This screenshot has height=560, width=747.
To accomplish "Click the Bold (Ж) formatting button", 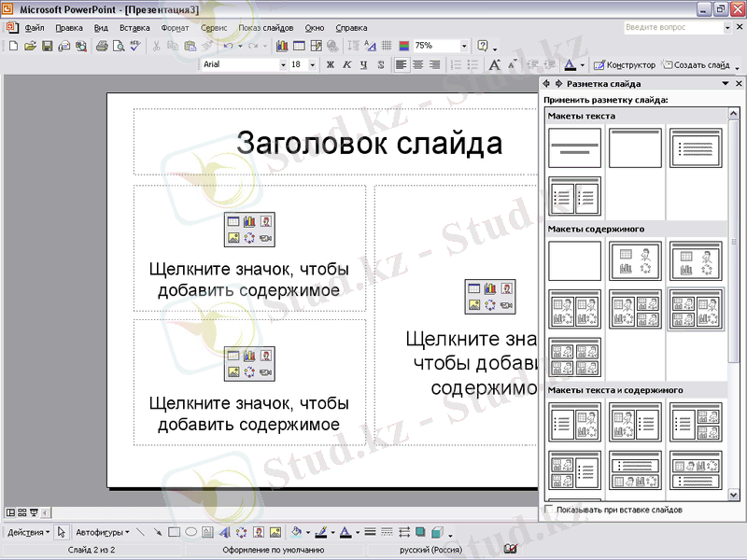I will pyautogui.click(x=330, y=65).
